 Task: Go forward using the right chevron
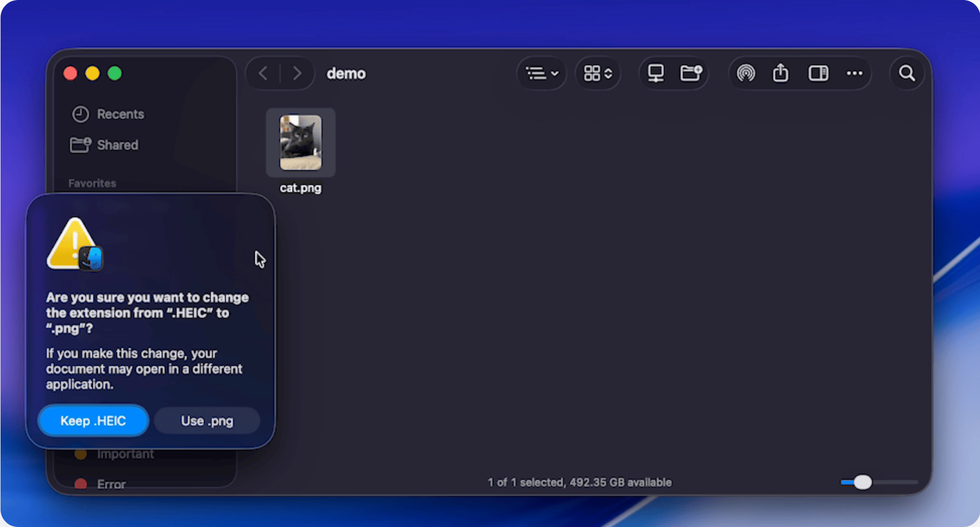click(x=297, y=73)
